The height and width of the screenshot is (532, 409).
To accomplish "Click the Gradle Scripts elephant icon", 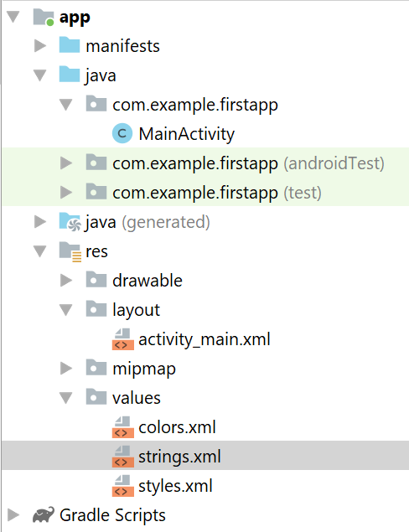I will pyautogui.click(x=44, y=514).
